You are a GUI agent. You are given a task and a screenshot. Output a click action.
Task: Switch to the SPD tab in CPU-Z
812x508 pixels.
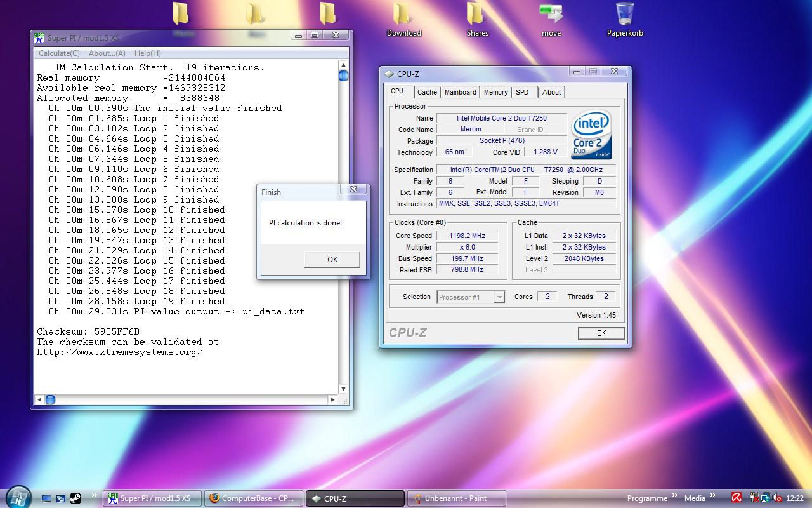coord(522,92)
